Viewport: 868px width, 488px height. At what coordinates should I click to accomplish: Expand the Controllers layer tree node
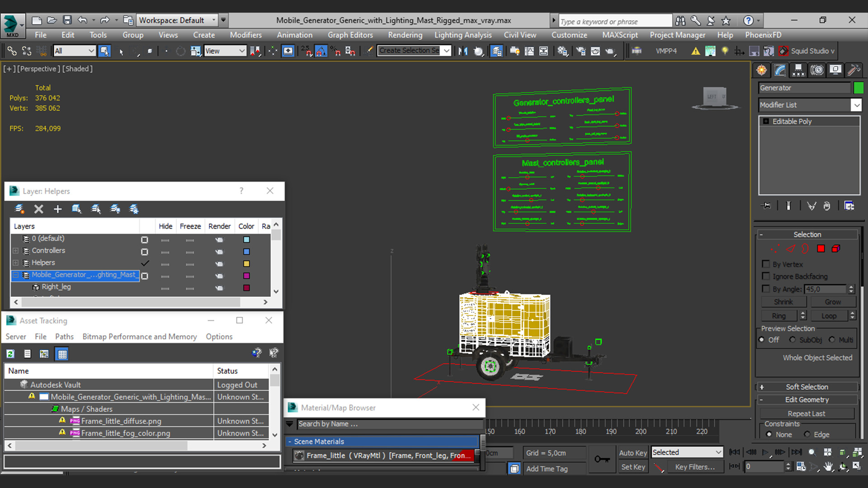tap(16, 251)
